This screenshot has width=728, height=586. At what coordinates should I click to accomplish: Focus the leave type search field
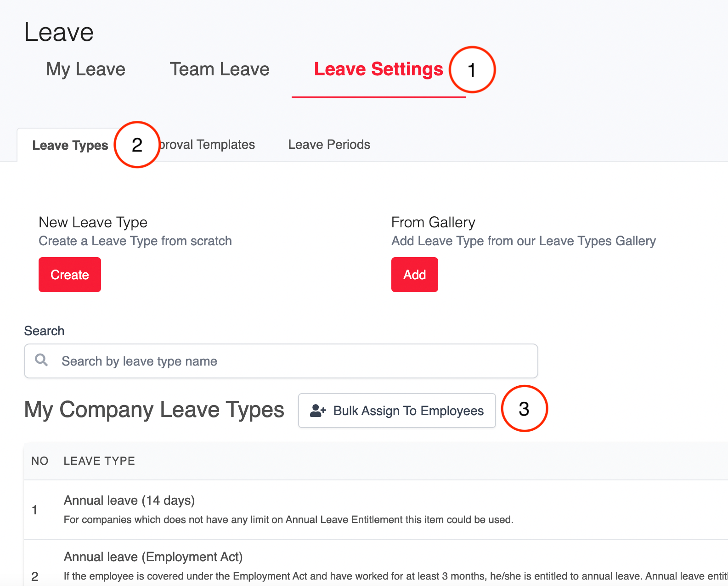click(281, 361)
